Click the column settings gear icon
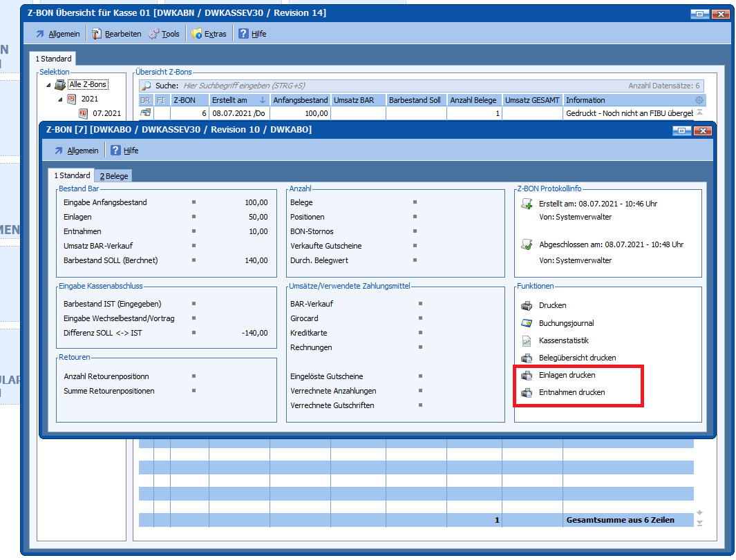 (699, 100)
